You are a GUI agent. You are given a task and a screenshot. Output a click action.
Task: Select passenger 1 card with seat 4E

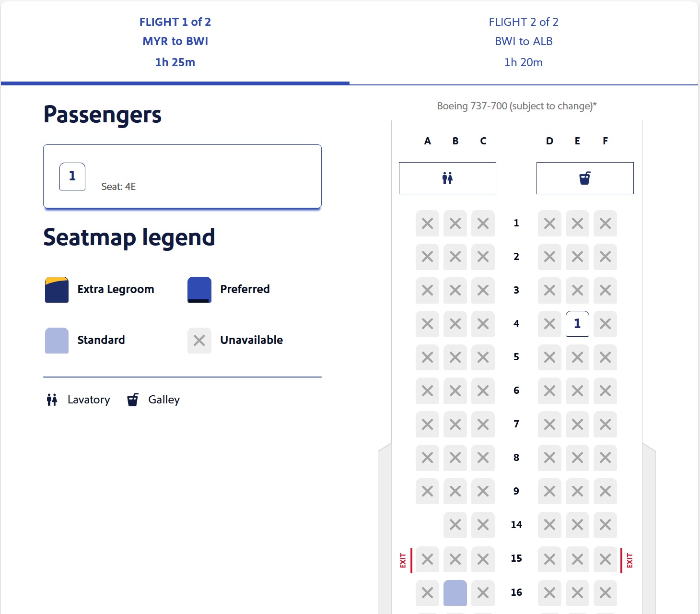pyautogui.click(x=182, y=177)
